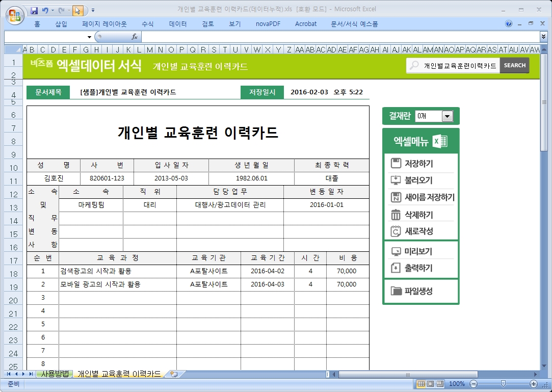
Task: Click the Excel help question mark icon
Action: tap(509, 23)
